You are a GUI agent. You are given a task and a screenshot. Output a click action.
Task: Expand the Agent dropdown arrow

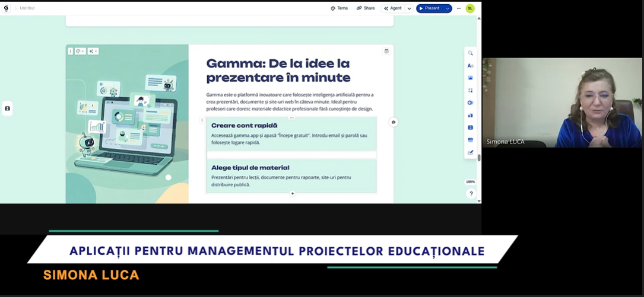tap(409, 8)
